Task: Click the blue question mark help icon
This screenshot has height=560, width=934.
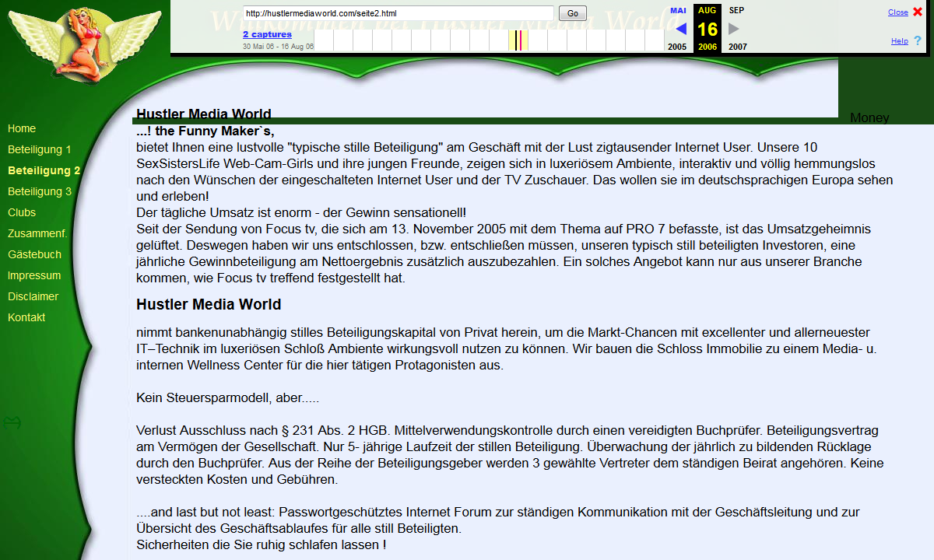Action: pos(918,41)
